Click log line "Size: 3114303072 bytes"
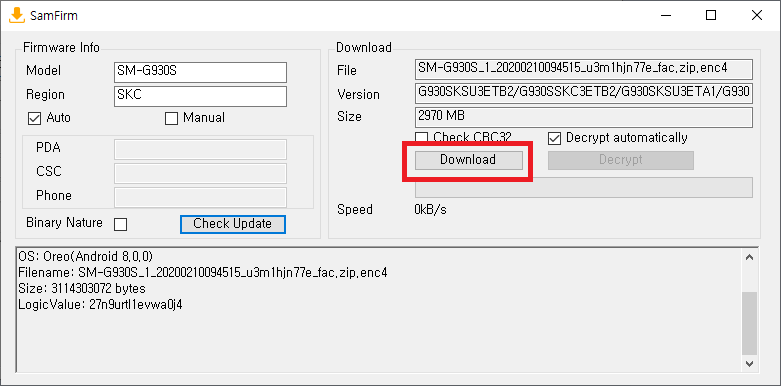Image resolution: width=781 pixels, height=386 pixels. (82, 288)
